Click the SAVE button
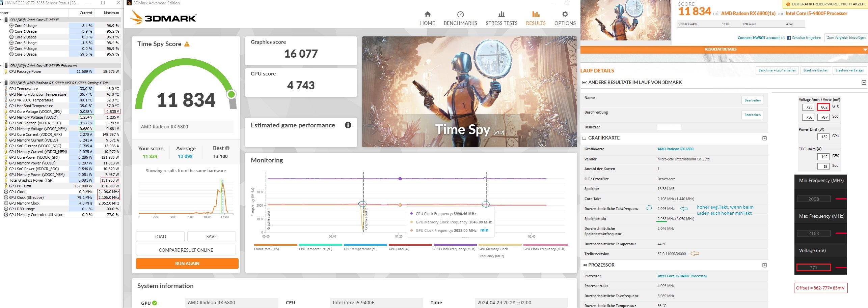868x308 pixels. click(212, 237)
